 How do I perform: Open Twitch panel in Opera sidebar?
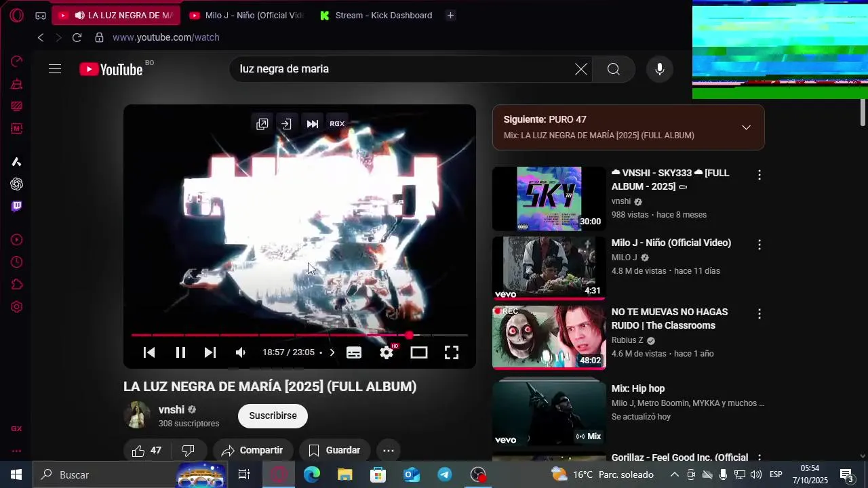tap(17, 206)
